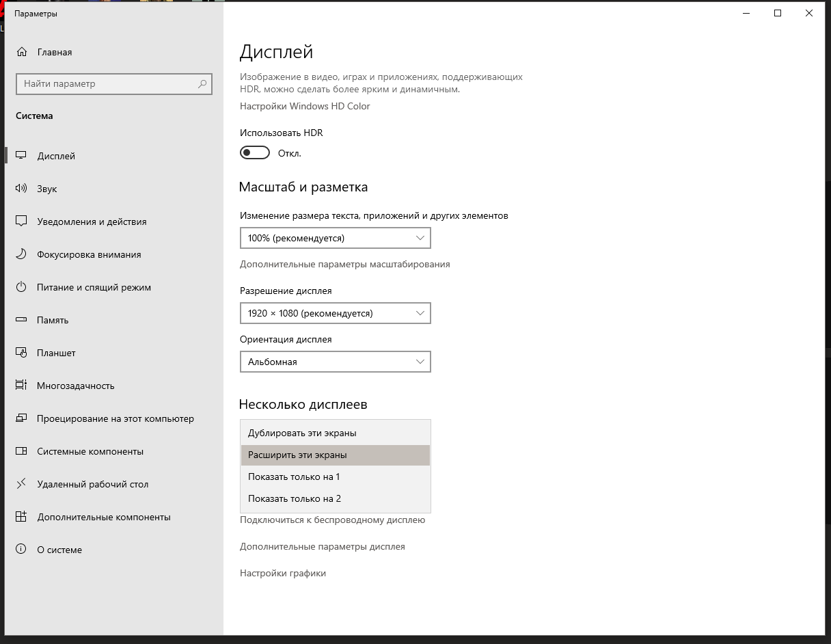Viewport: 831px width, 644px height.
Task: Open the 1920 × 1080 resolution dropdown
Action: click(x=336, y=313)
